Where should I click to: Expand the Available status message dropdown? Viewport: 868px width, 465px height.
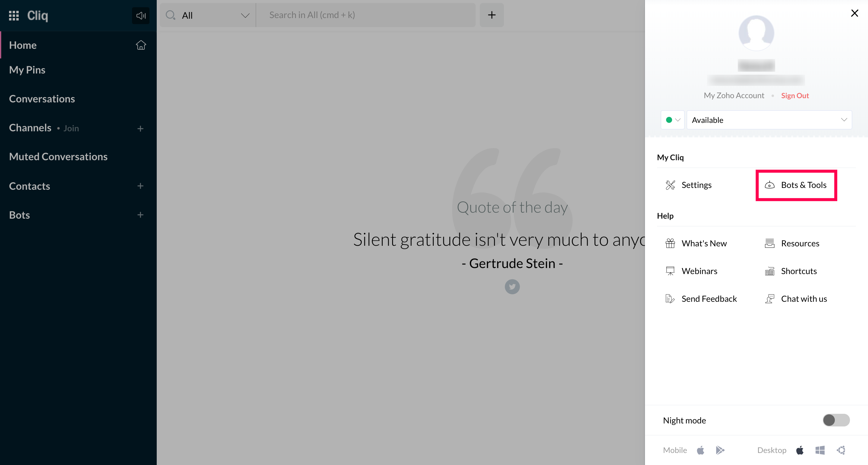769,120
